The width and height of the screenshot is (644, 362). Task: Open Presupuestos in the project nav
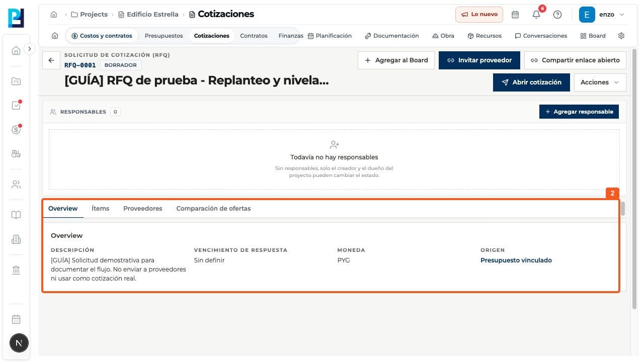coord(164,36)
